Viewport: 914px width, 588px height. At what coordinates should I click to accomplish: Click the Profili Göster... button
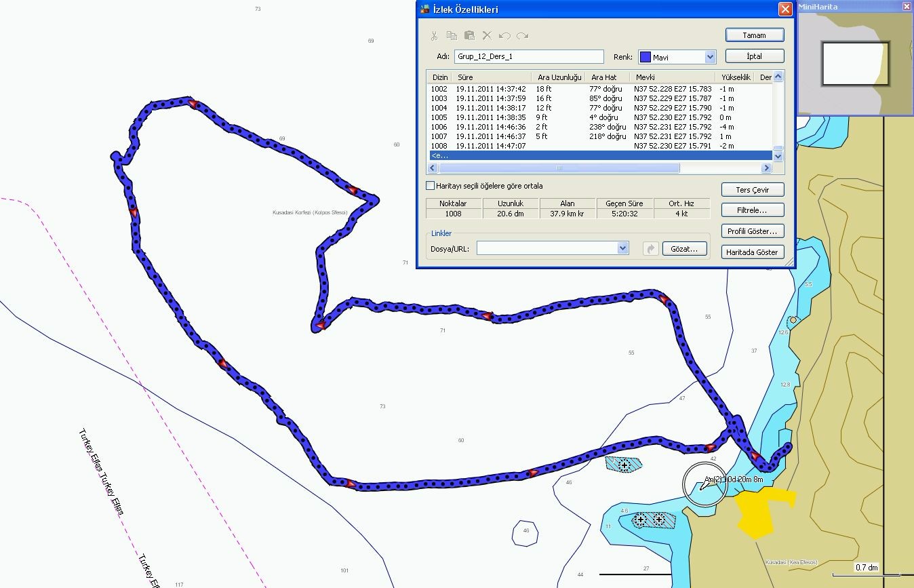(x=753, y=231)
